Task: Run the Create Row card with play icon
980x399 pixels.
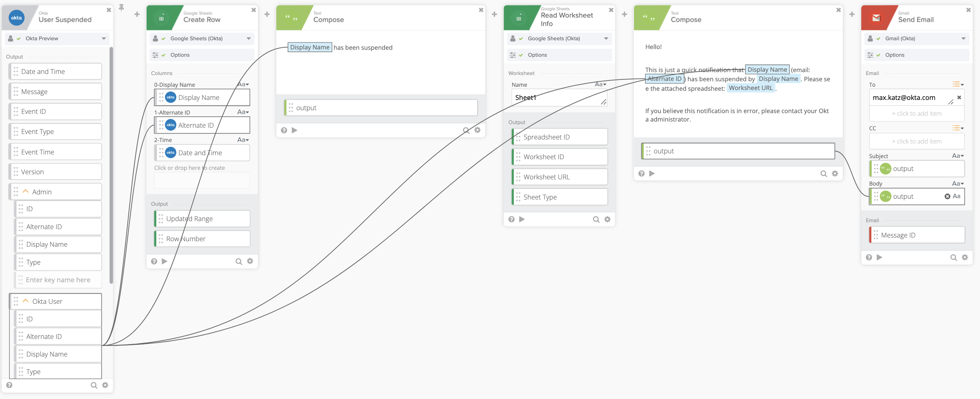Action: click(x=164, y=261)
